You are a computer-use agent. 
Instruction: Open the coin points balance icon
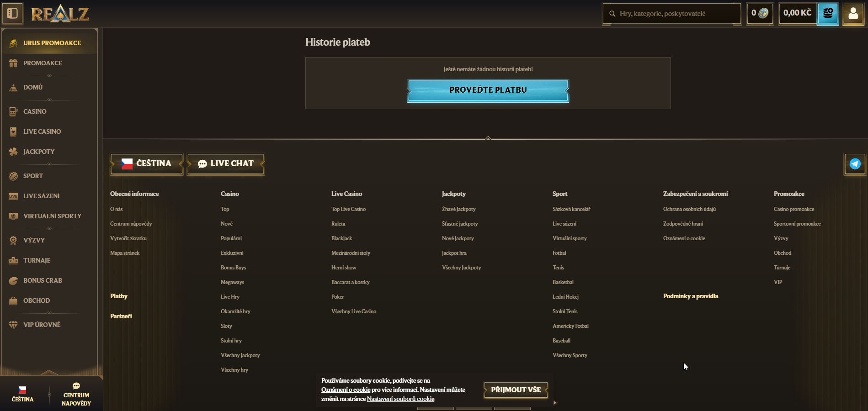point(763,13)
